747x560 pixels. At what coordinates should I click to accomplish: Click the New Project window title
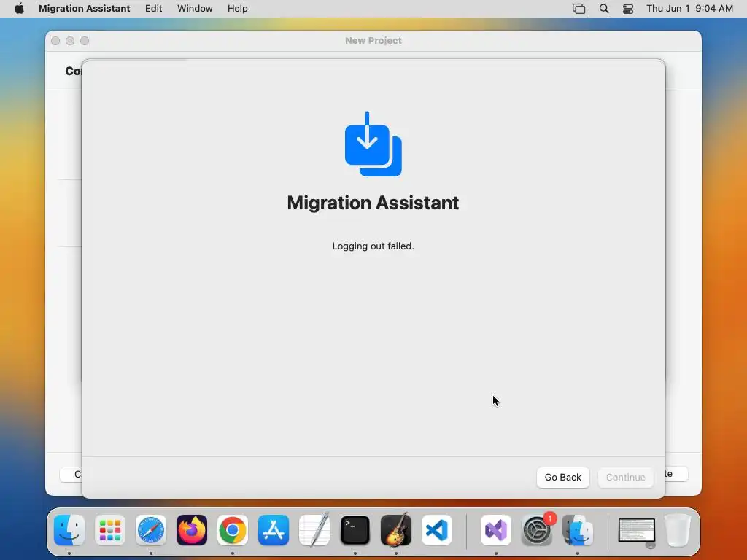(x=373, y=41)
